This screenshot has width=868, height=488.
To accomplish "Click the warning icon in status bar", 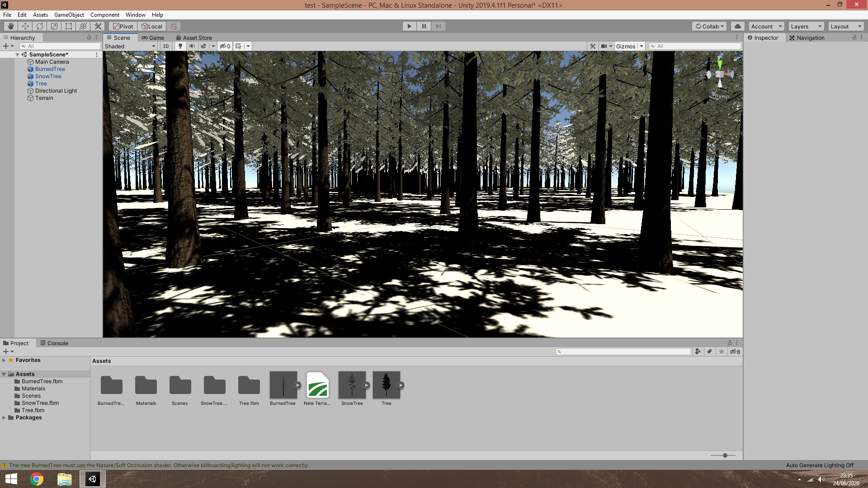I will coord(5,465).
